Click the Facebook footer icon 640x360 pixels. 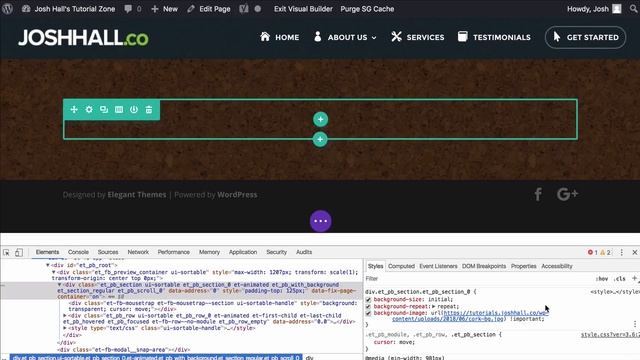[538, 194]
